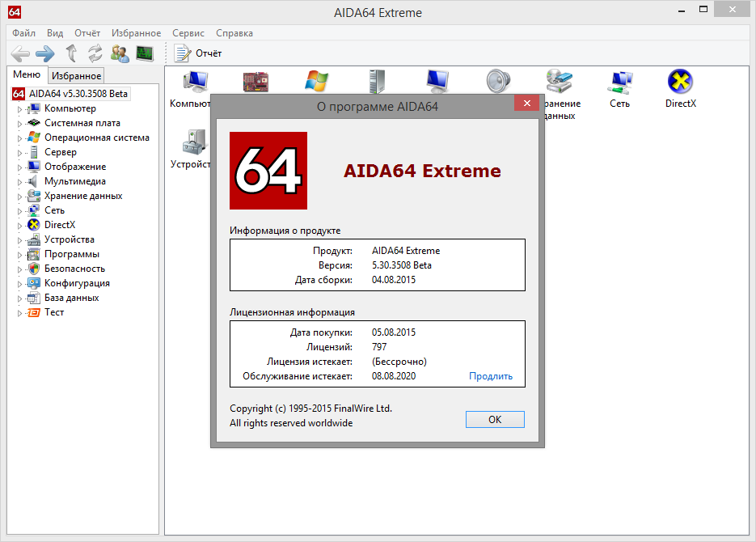Expand the Безопасность tree node
756x542 pixels.
pos(20,269)
